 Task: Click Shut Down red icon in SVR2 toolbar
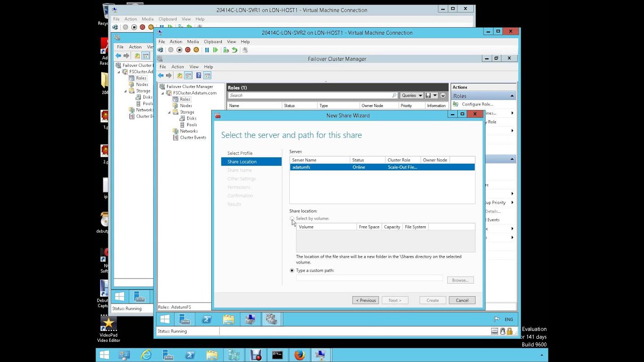tap(188, 50)
